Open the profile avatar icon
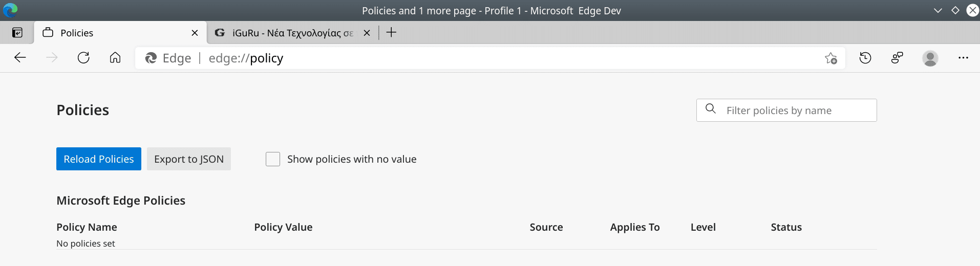The width and height of the screenshot is (980, 266). (x=930, y=58)
